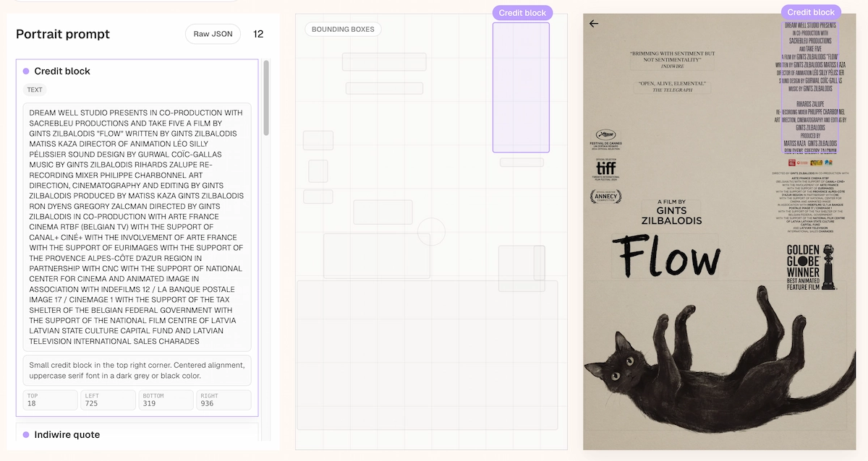Click the prompt list scrollbar thumb
868x461 pixels.
266,98
